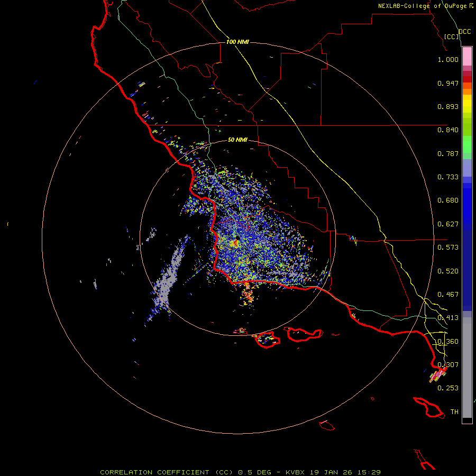Click the 0.573 value on the color scale
The image size is (476, 476).
(448, 248)
